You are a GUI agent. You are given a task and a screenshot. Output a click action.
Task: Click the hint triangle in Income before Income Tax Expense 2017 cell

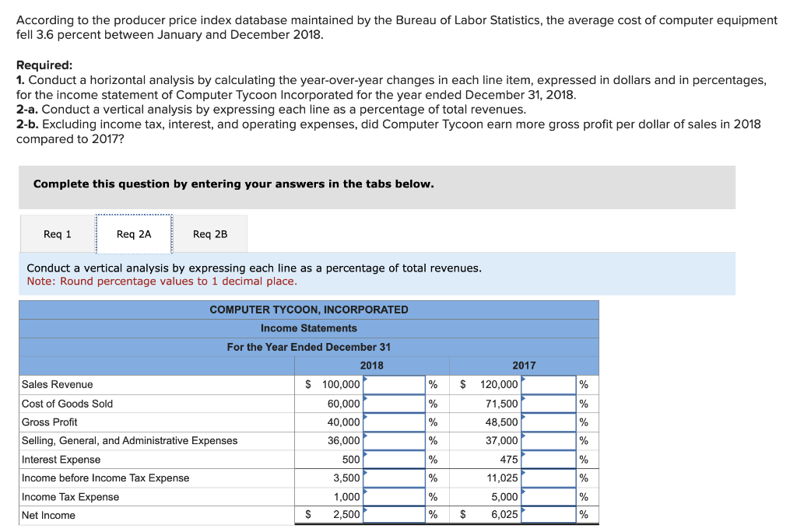point(524,473)
